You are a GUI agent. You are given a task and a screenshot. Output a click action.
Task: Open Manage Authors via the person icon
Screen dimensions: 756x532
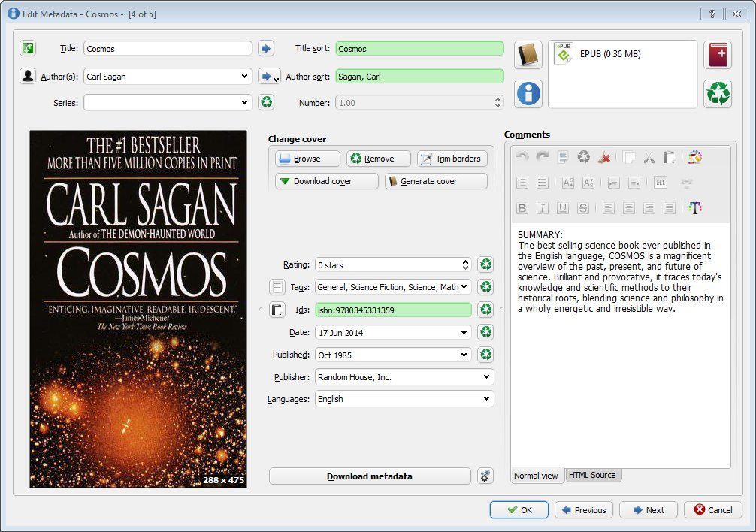click(x=28, y=76)
